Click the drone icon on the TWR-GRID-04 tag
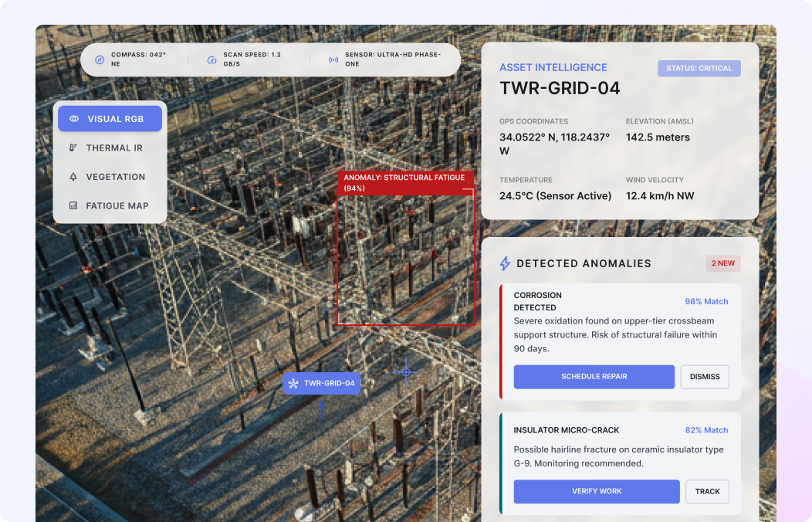The height and width of the screenshot is (522, 812). pyautogui.click(x=293, y=382)
